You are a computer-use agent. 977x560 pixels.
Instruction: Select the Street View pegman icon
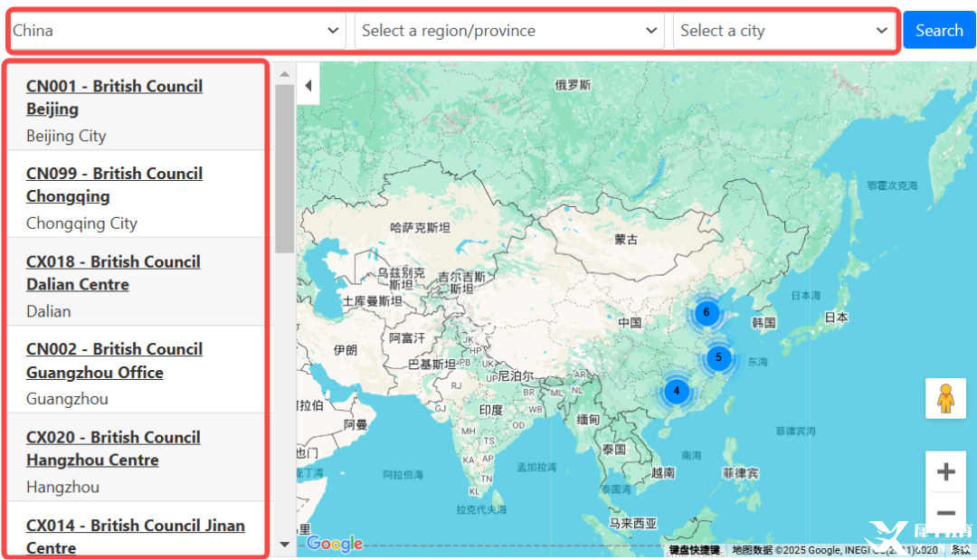click(945, 398)
